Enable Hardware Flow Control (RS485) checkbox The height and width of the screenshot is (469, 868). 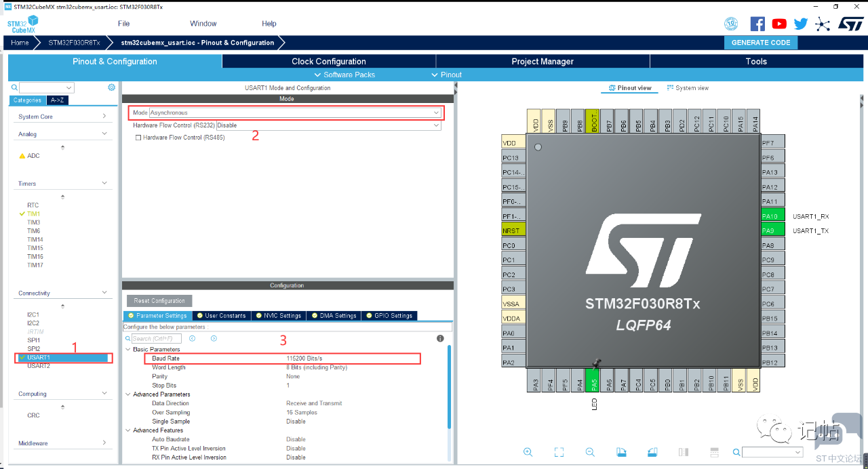pos(138,138)
